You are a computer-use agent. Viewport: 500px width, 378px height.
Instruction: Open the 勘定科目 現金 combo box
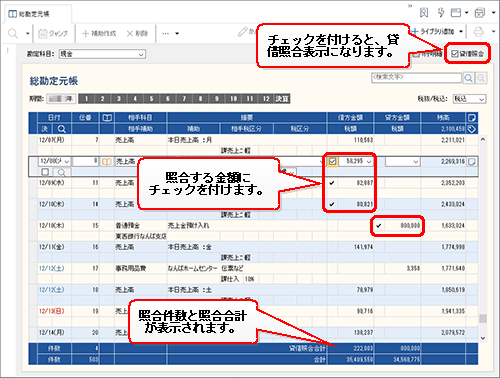coord(102,54)
